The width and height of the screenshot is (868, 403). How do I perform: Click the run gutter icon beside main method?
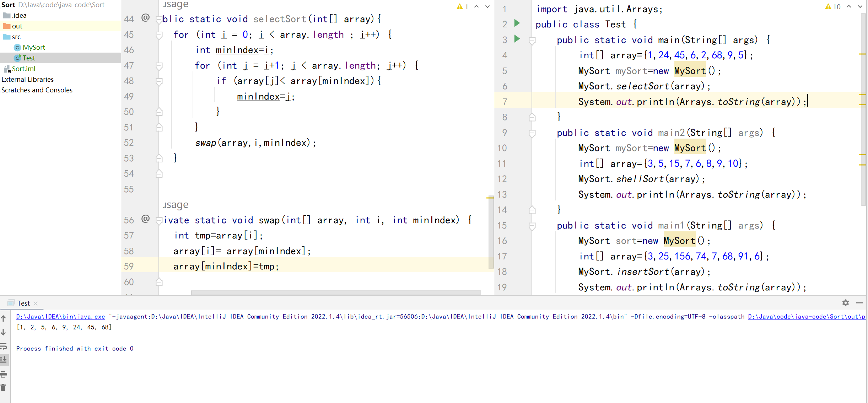tap(517, 39)
